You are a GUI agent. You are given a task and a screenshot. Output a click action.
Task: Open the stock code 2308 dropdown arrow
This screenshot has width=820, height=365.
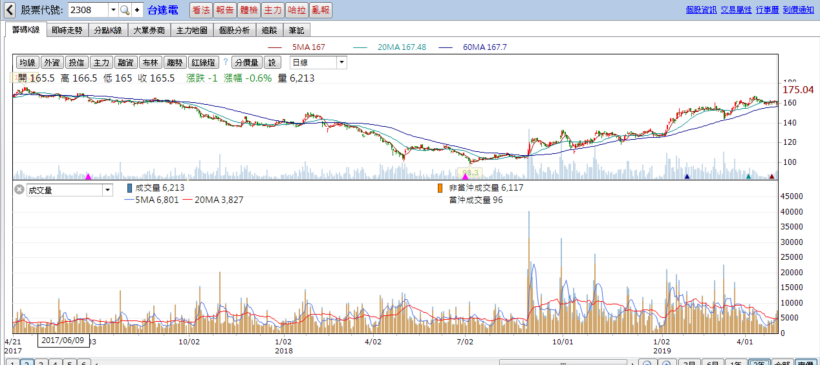tap(113, 10)
